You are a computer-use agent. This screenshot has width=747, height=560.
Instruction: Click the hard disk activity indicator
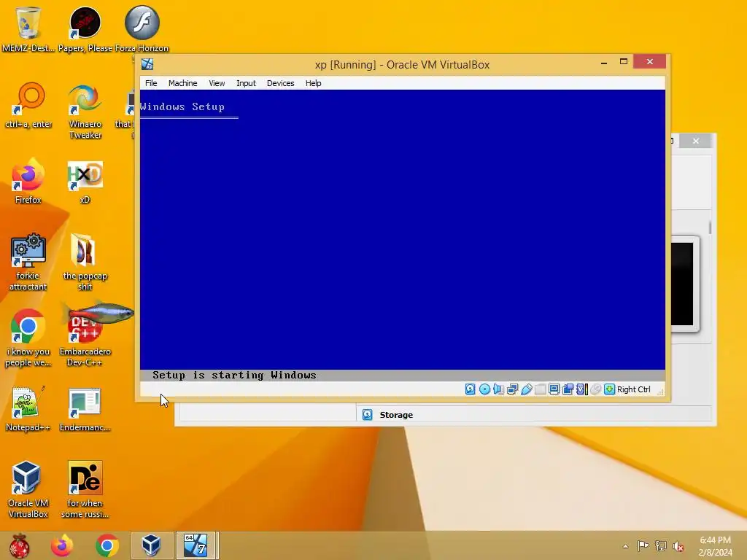pyautogui.click(x=471, y=389)
